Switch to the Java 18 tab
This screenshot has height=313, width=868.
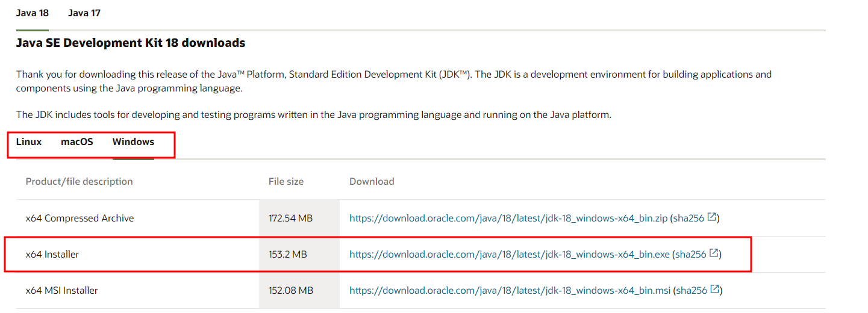coord(33,13)
